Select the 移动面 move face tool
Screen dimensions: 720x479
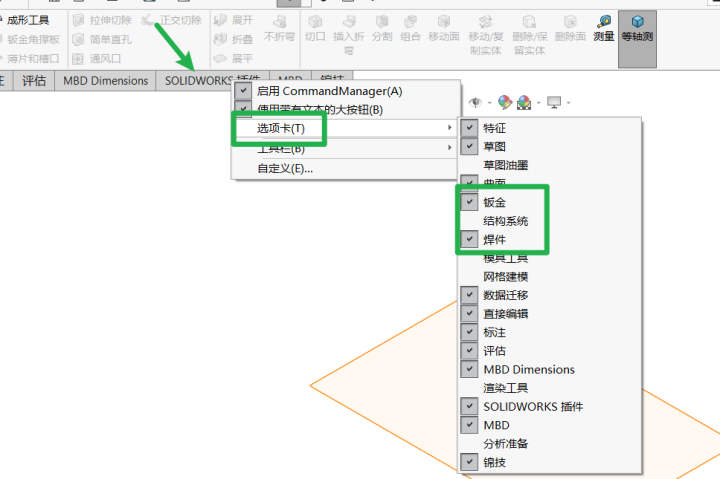[444, 28]
